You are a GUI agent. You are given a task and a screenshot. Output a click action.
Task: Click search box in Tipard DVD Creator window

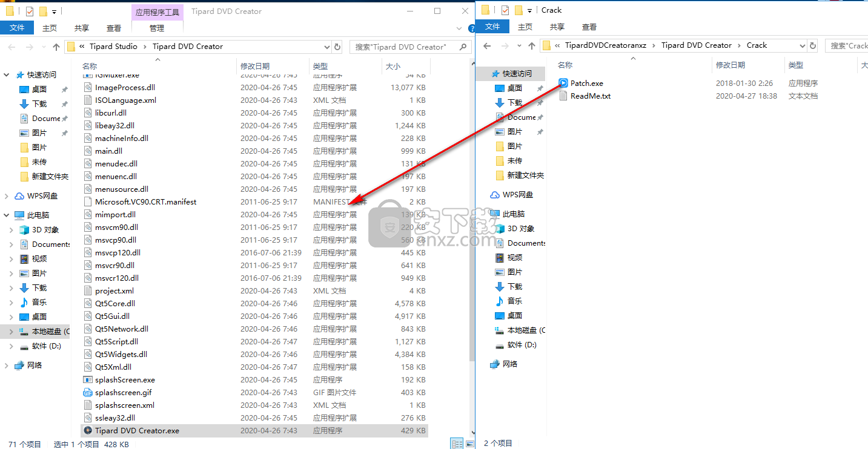pyautogui.click(x=411, y=47)
